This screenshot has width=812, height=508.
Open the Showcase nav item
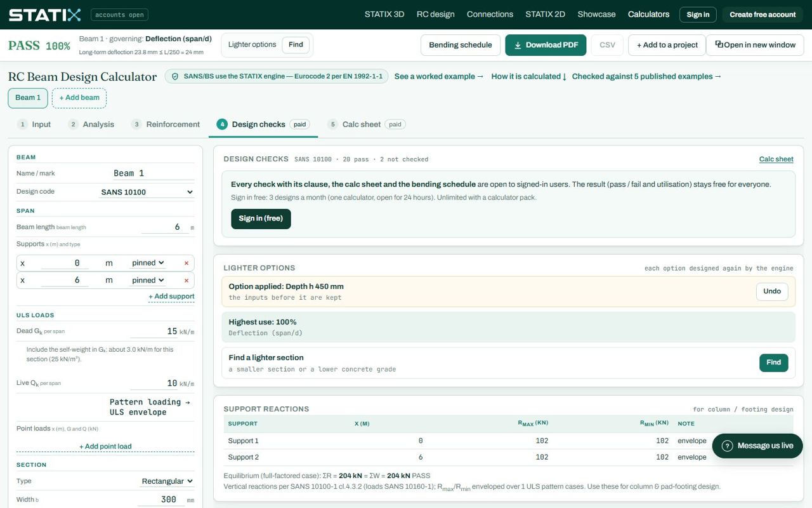click(596, 15)
